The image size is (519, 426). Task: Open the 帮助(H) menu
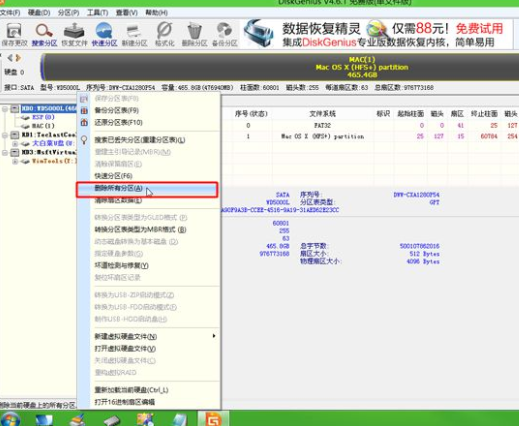(x=156, y=13)
